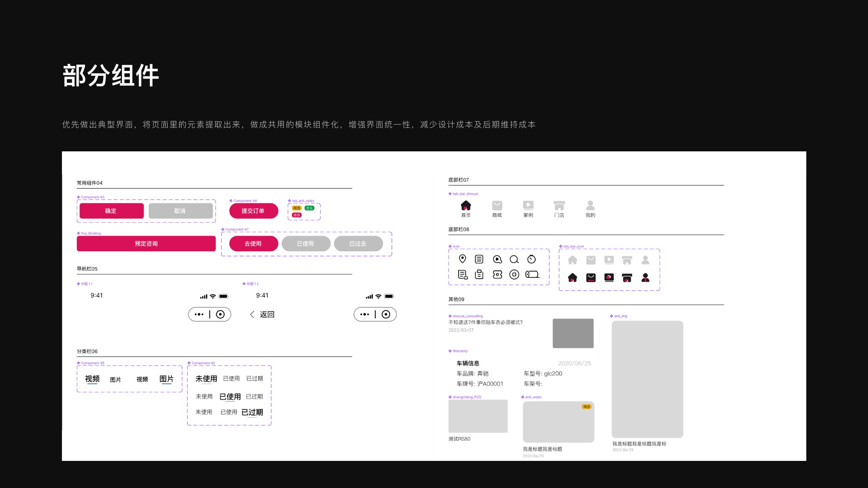868x488 pixels.
Task: Select the bold 已过期 tab
Action: coord(252,412)
